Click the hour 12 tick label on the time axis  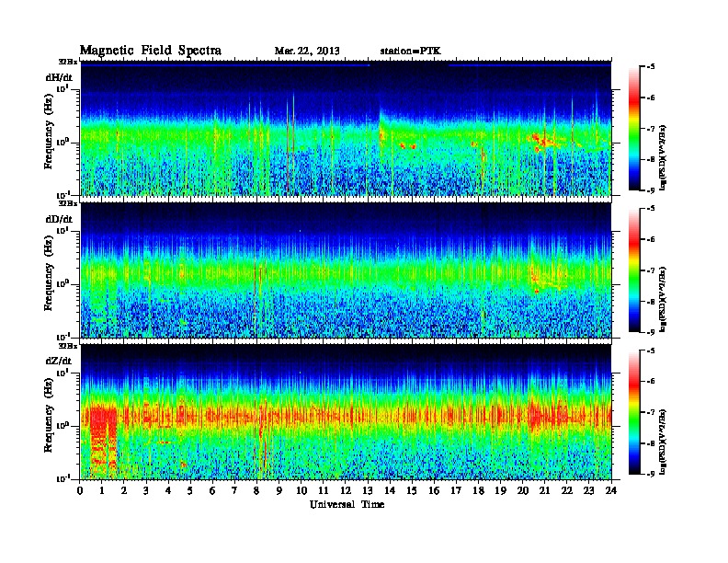[x=346, y=491]
